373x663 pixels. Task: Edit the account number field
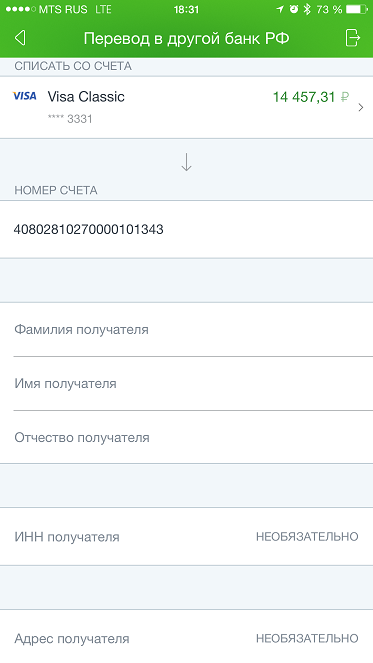(x=186, y=229)
